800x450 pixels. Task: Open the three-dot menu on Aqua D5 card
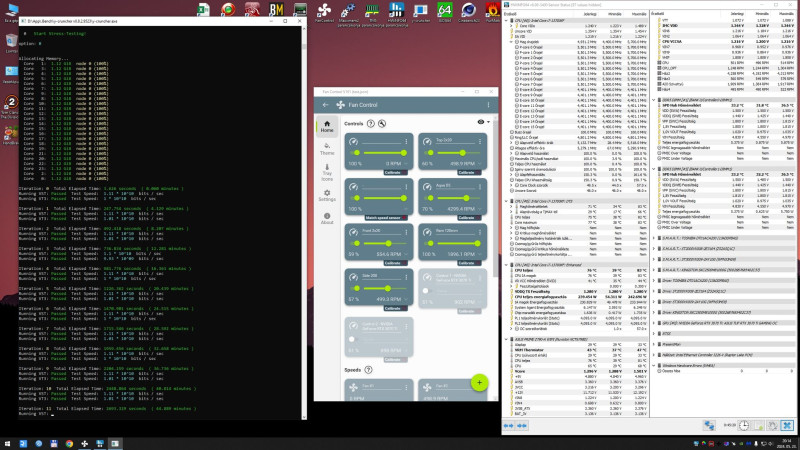480,187
